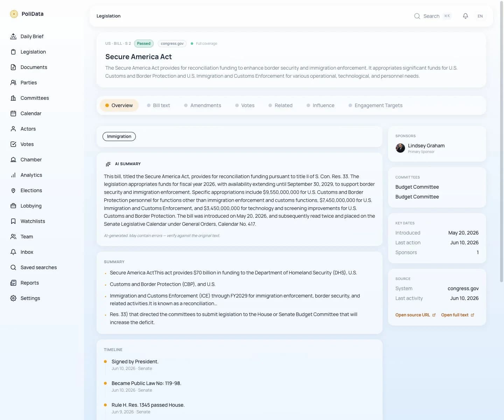Open the Engagement Targets tab

pyautogui.click(x=376, y=105)
